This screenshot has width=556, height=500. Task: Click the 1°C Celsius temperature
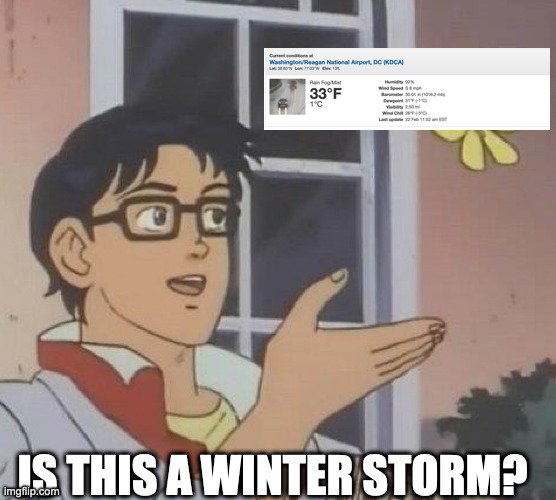(316, 104)
